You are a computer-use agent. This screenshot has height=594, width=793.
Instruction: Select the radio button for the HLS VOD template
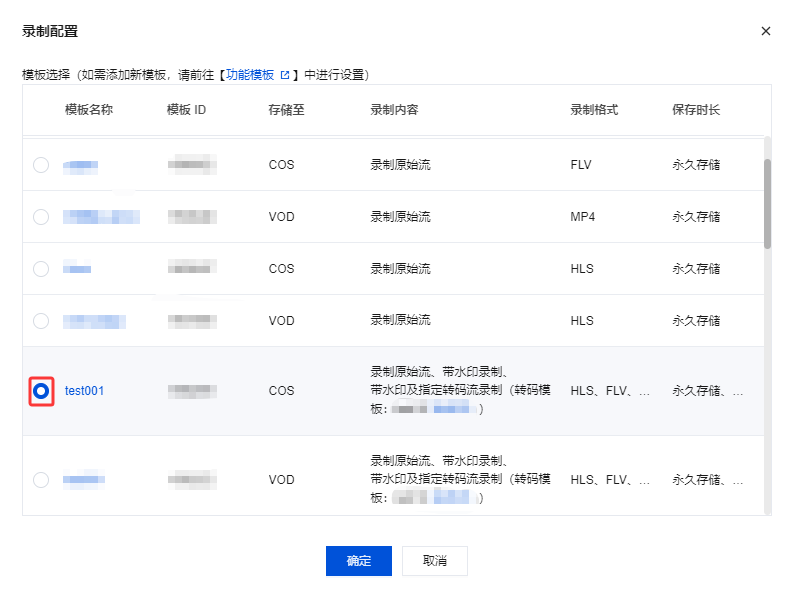pyautogui.click(x=41, y=321)
